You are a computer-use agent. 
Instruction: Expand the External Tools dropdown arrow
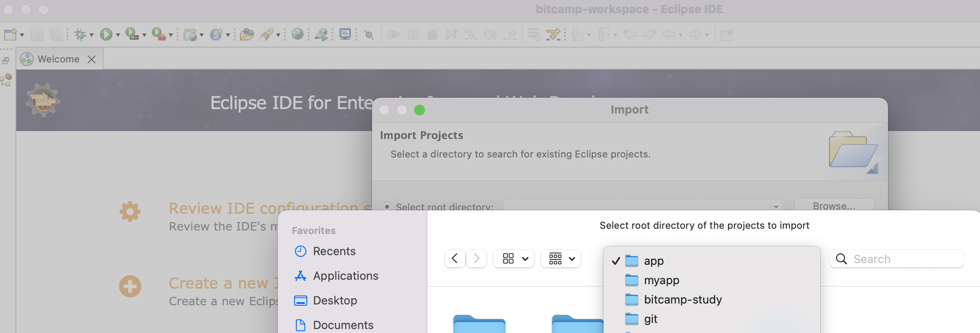[171, 35]
